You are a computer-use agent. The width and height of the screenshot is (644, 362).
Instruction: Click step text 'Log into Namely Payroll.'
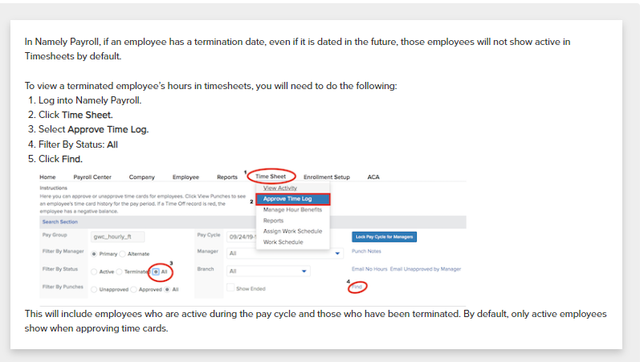pyautogui.click(x=90, y=100)
